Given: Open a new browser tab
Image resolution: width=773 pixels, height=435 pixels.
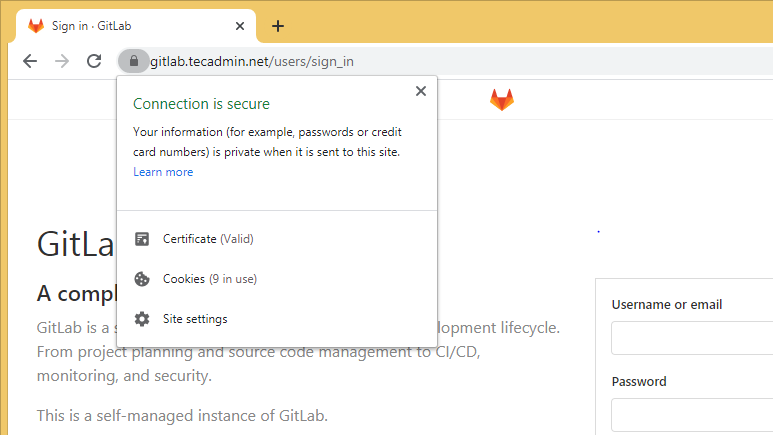Looking at the screenshot, I should [278, 26].
